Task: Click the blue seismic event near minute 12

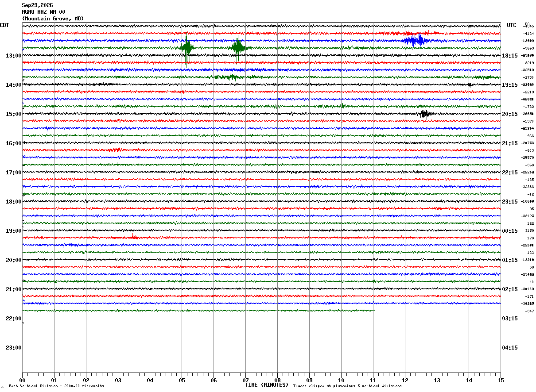Action: 416,40
